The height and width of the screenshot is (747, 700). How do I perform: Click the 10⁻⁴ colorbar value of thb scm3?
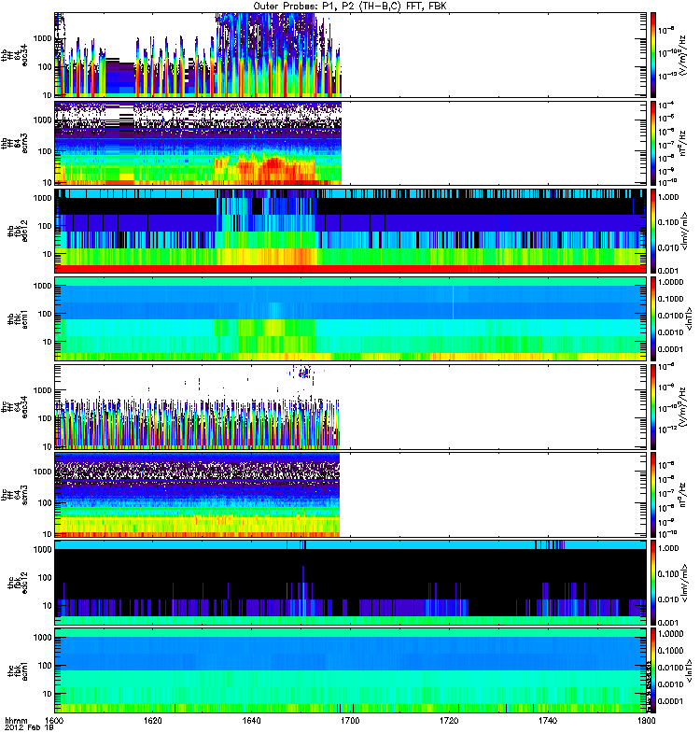click(666, 106)
